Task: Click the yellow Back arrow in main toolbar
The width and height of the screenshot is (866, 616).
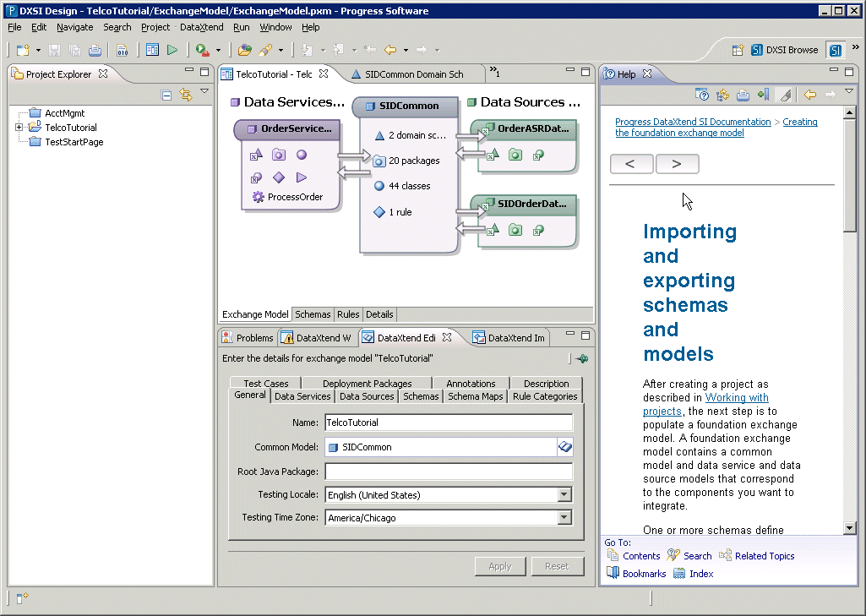Action: pos(390,50)
